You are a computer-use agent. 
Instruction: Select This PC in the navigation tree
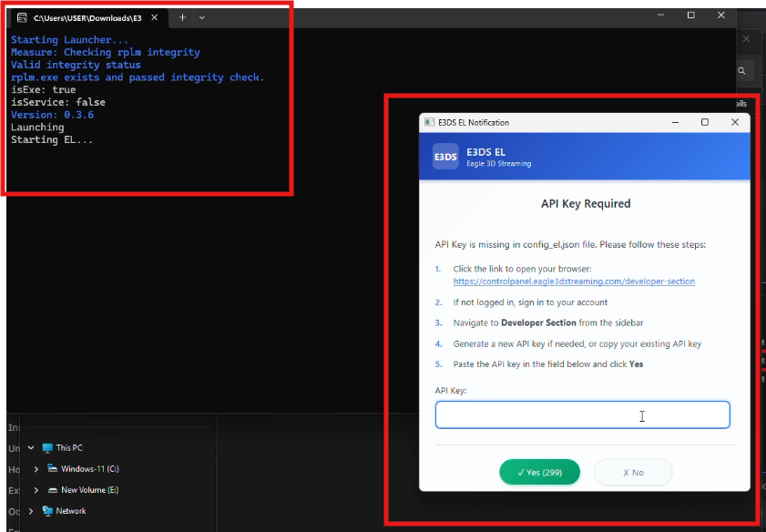point(69,447)
